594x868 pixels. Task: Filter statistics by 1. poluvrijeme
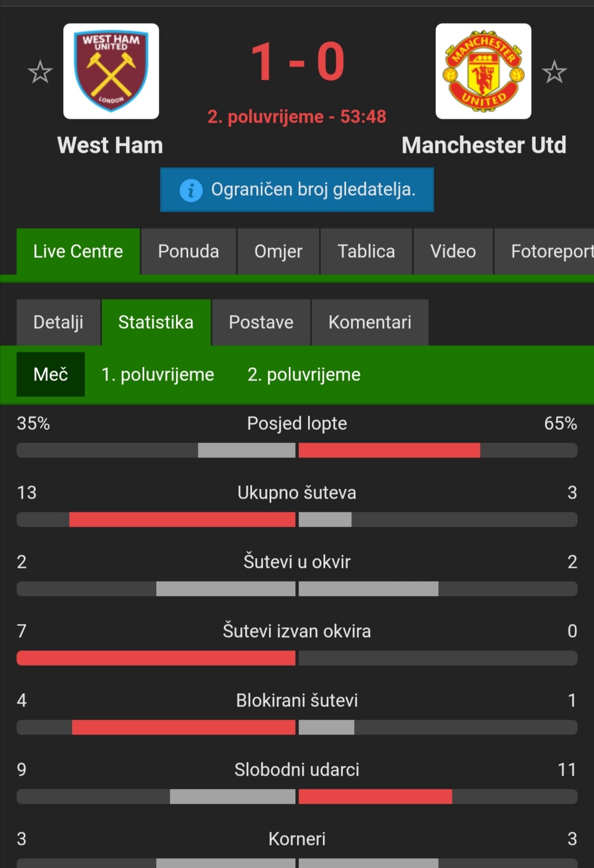(x=158, y=374)
